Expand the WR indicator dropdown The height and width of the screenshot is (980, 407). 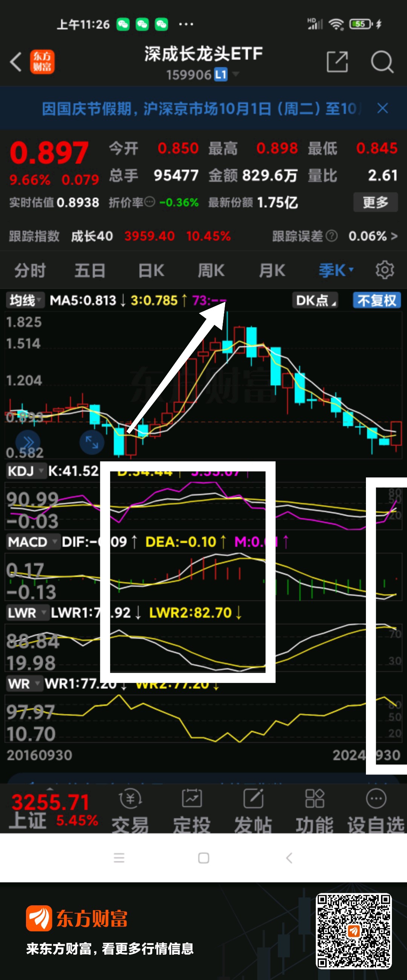click(x=24, y=684)
